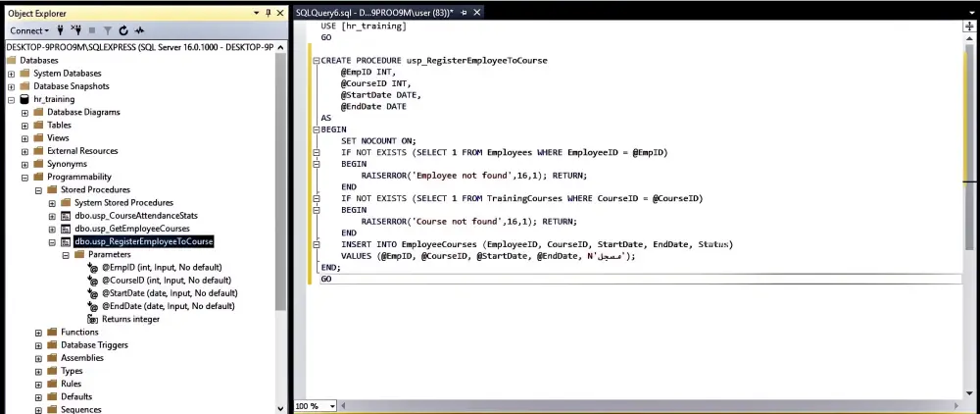
Task: Select dbo.usp_GetEmployeeCourses procedure
Action: [x=132, y=229]
